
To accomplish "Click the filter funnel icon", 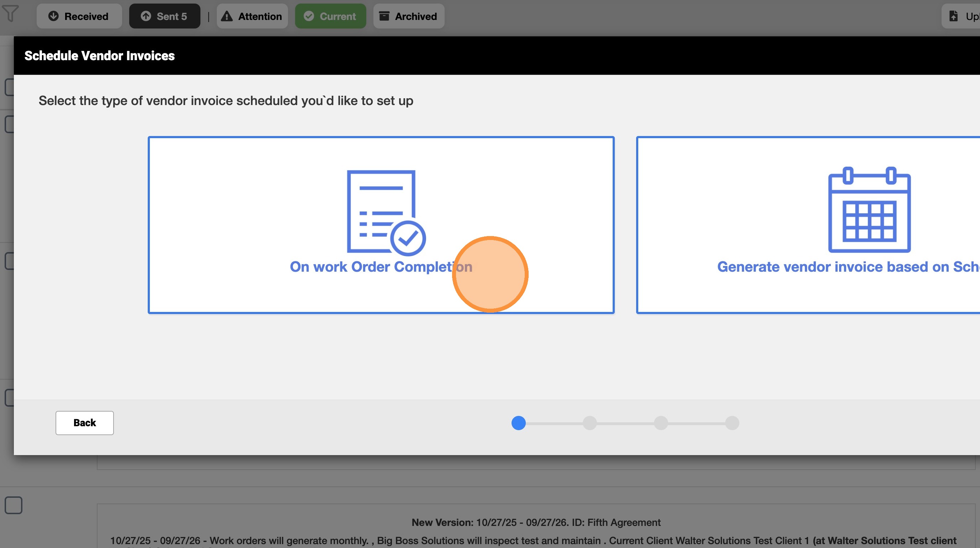I will pos(10,14).
